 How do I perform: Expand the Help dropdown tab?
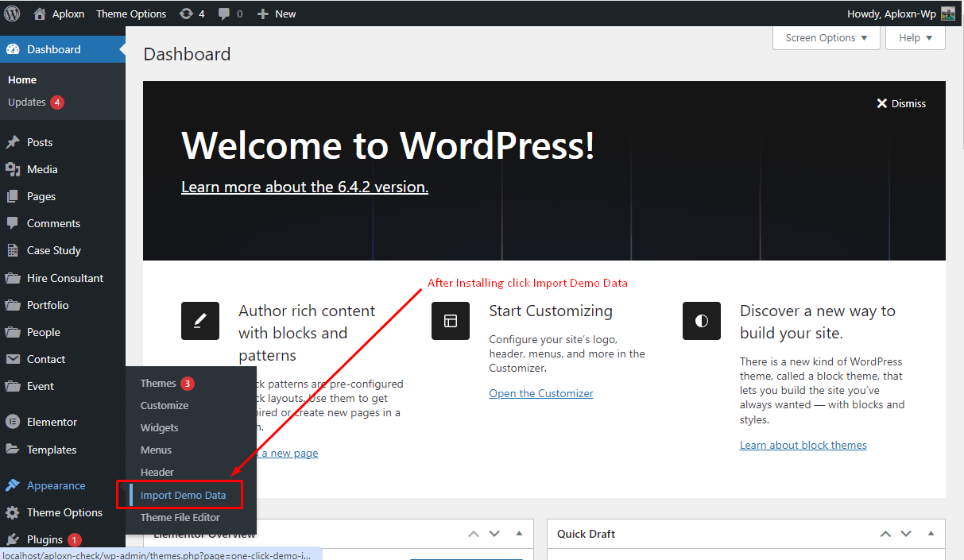916,37
